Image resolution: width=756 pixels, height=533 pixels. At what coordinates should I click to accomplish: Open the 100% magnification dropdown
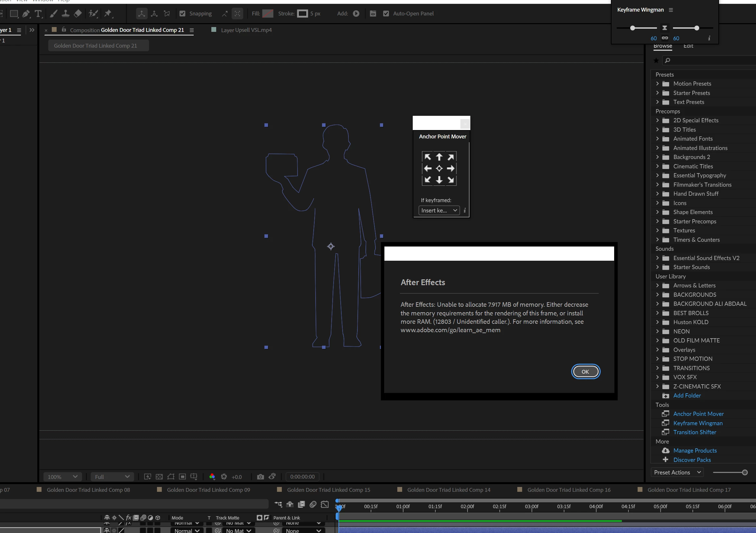point(62,477)
